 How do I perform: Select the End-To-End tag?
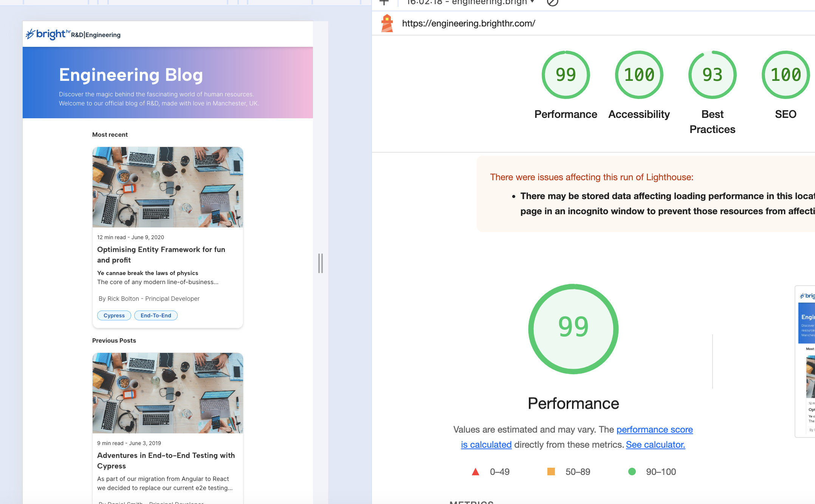tap(156, 315)
